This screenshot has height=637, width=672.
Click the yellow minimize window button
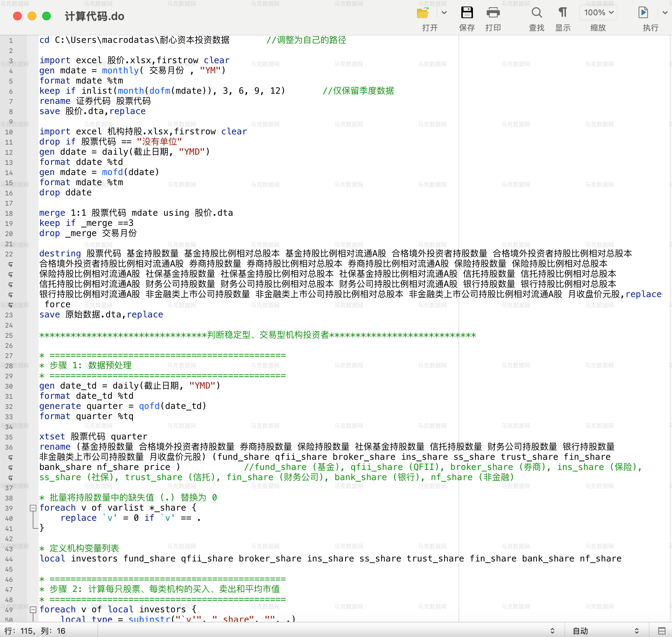tap(32, 16)
